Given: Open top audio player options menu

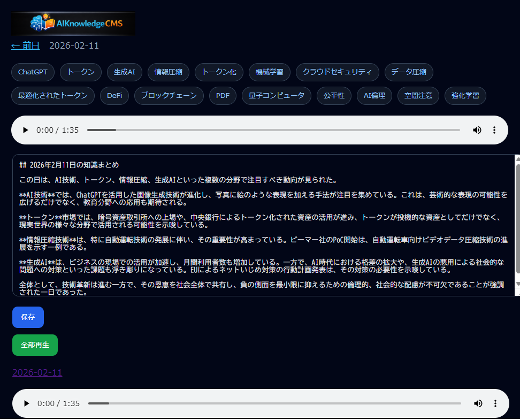Looking at the screenshot, I should [494, 130].
